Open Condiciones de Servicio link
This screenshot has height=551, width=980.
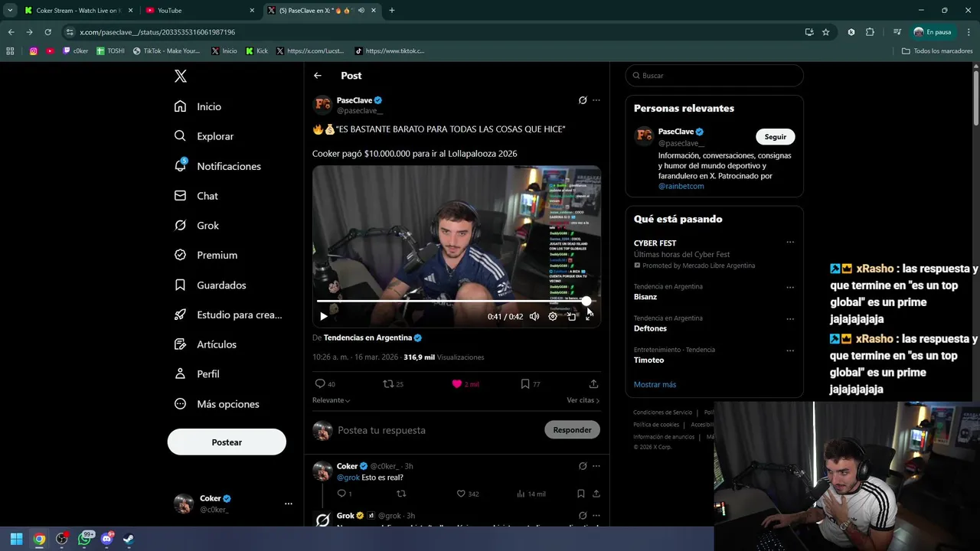[x=662, y=412]
